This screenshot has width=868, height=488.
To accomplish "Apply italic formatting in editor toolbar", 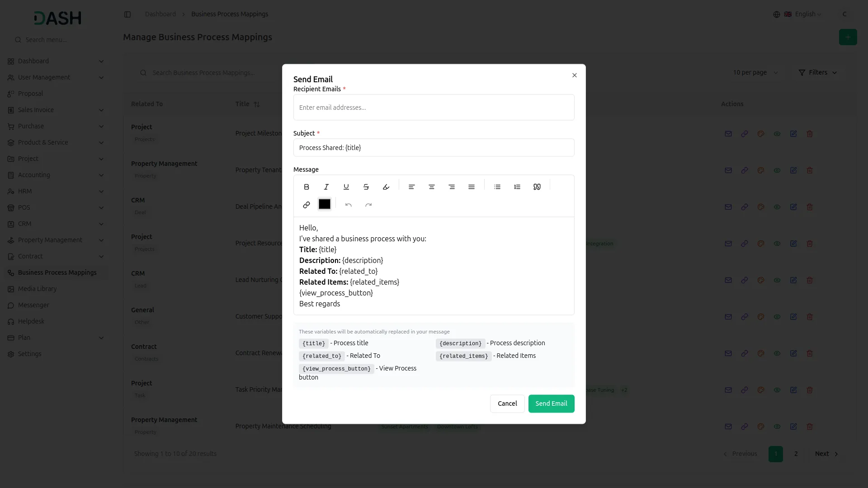I will (326, 187).
